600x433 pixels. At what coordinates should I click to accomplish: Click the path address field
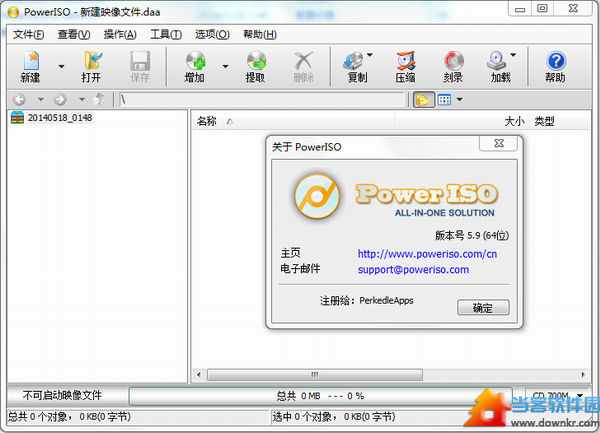pyautogui.click(x=262, y=100)
